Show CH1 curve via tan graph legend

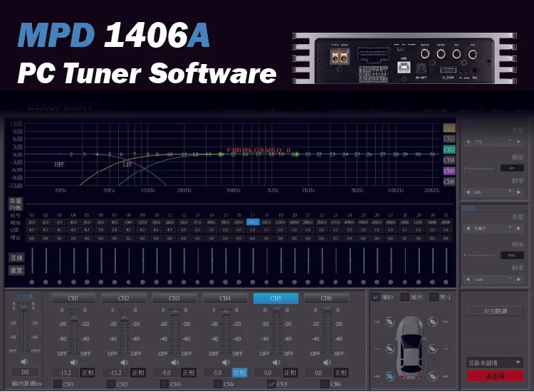[x=449, y=128]
